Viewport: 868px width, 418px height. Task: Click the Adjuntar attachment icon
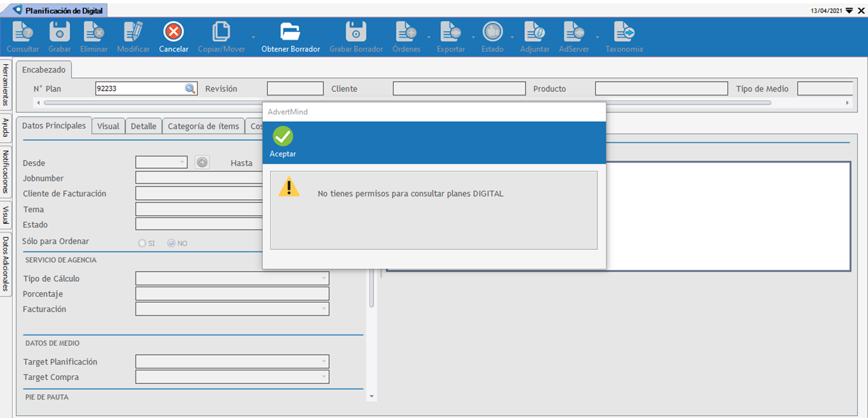click(534, 32)
